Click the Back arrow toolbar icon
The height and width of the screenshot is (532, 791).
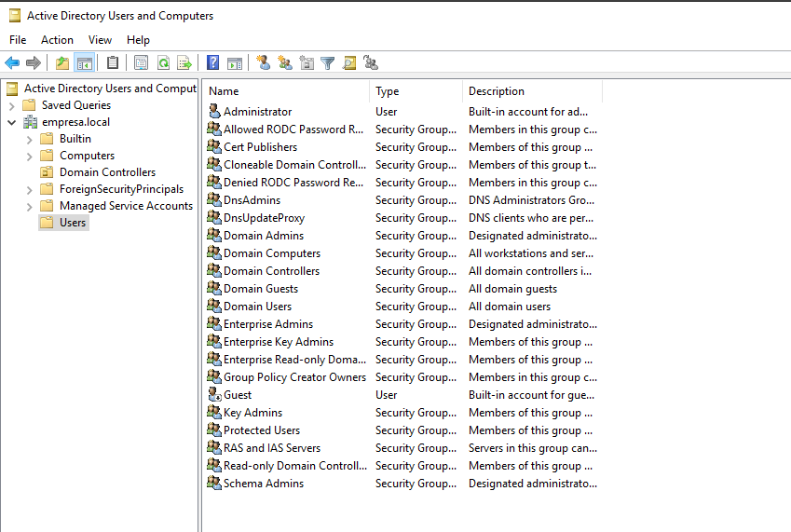[x=12, y=63]
